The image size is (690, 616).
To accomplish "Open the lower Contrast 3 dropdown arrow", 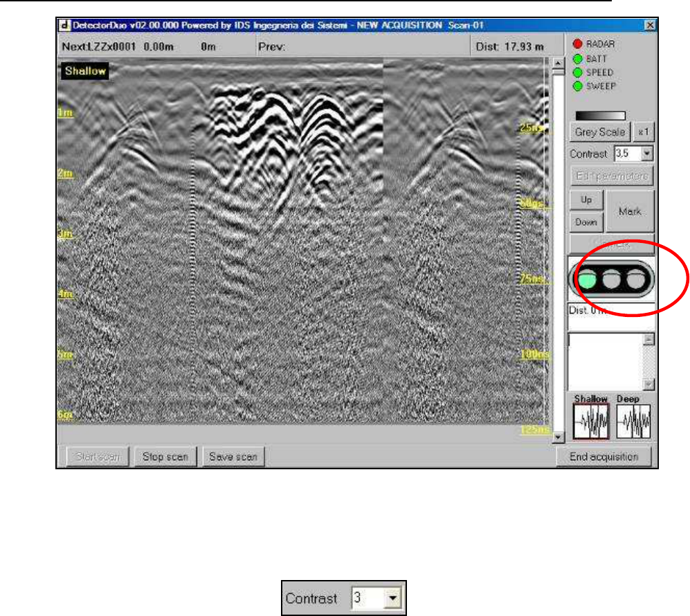I will pos(392,599).
